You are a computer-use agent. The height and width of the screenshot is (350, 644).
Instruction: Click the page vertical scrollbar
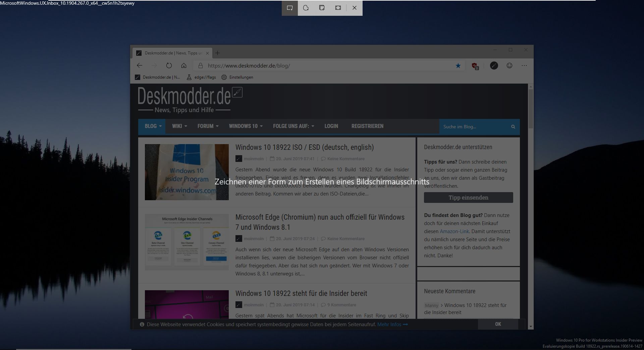(531, 109)
